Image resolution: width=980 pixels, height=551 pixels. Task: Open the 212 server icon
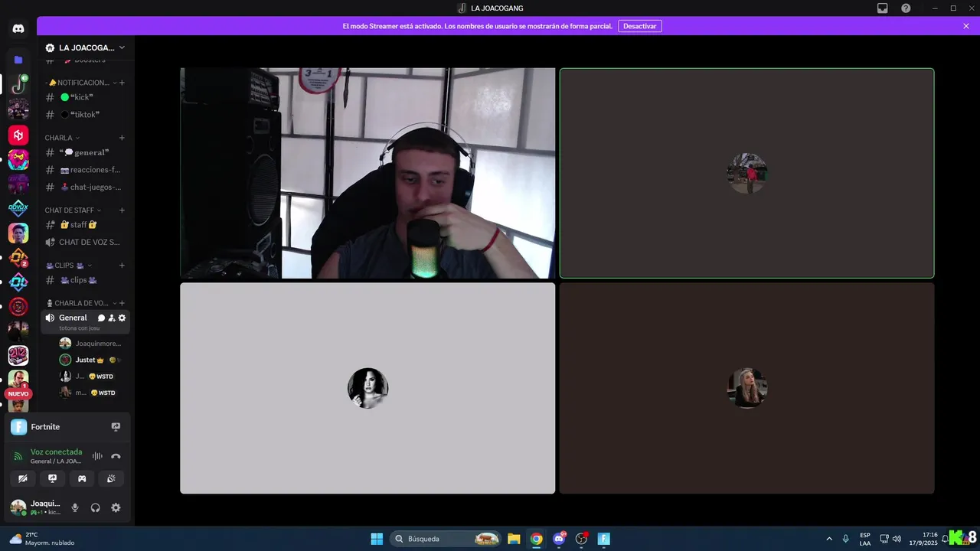[x=18, y=356]
